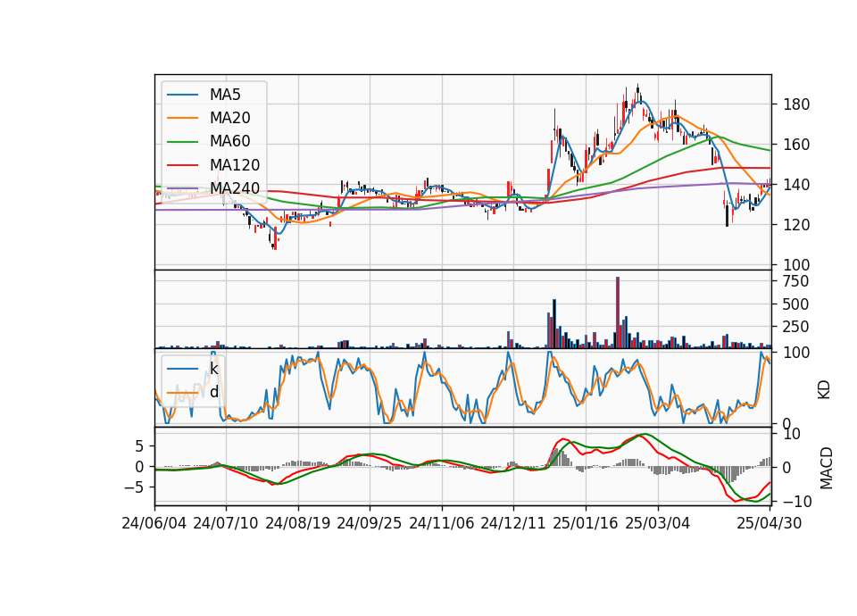This screenshot has width=857, height=616.
Task: Click the 24/06/04 date axis label
Action: [154, 523]
